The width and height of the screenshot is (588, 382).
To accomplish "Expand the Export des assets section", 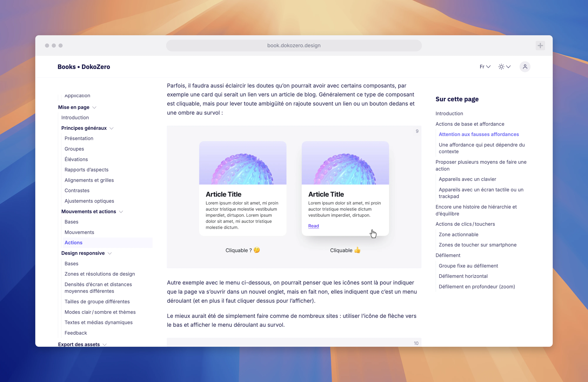I will tap(105, 345).
